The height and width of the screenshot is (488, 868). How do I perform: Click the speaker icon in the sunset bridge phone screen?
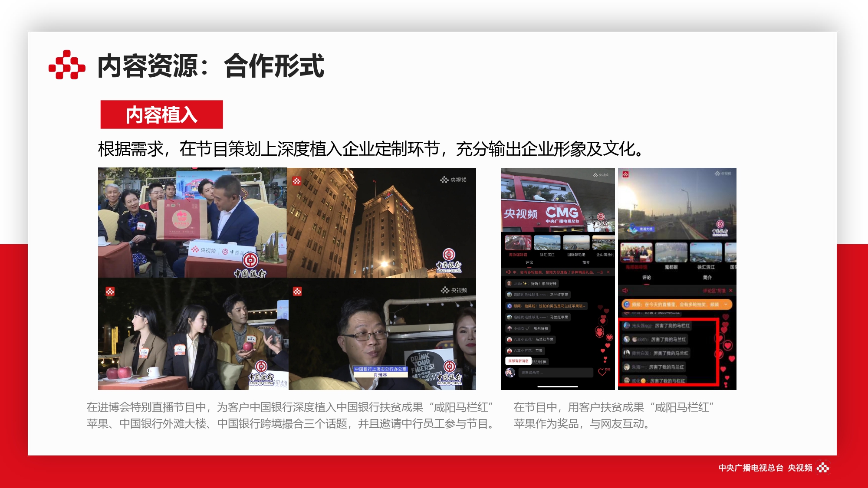(625, 290)
